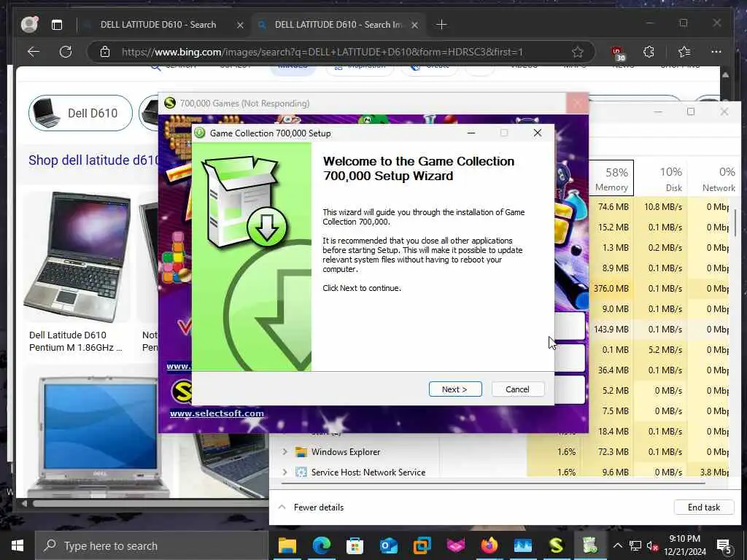This screenshot has height=560, width=747.
Task: Click the Edge address bar URL
Action: pos(322,52)
